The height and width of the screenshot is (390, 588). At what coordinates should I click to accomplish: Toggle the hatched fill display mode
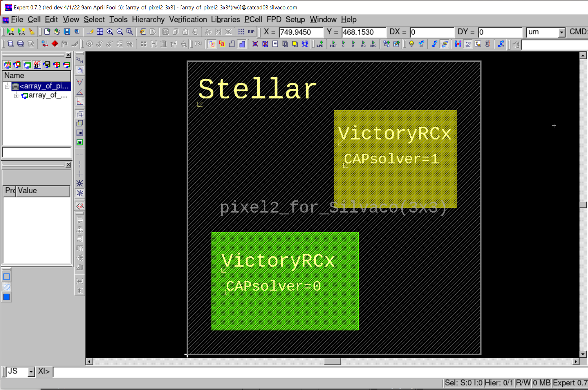(x=7, y=287)
